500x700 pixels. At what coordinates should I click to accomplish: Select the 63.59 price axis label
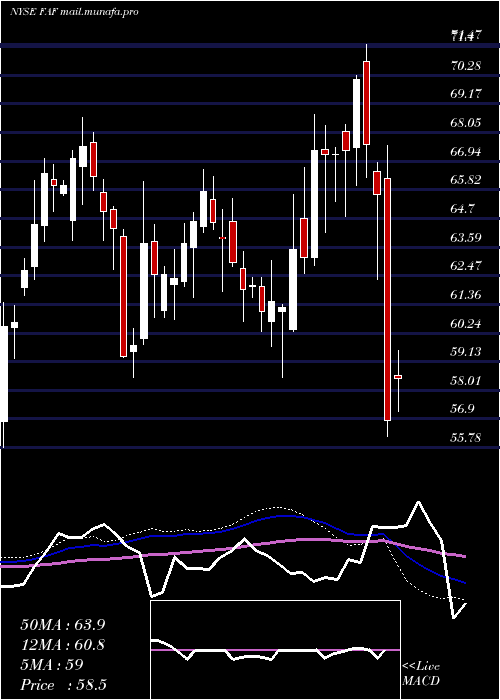tap(466, 238)
